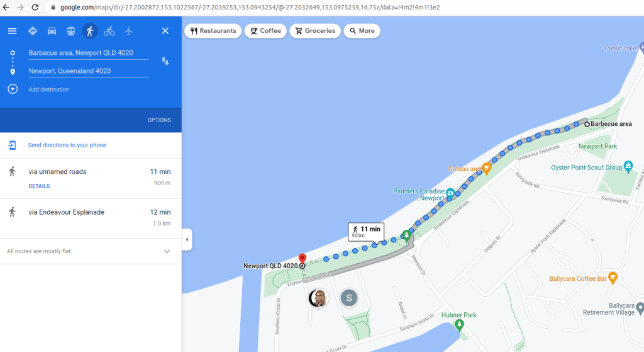This screenshot has width=644, height=352.
Task: Open the More categories chip
Action: [362, 31]
